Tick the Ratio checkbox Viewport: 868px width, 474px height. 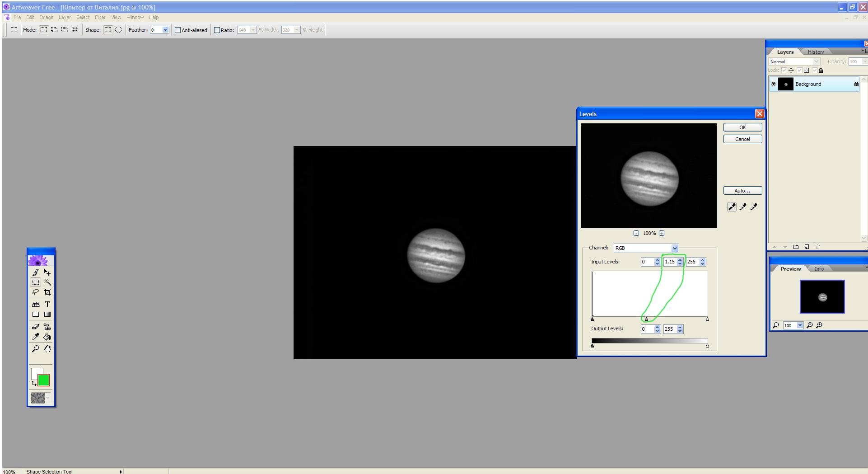pos(217,30)
